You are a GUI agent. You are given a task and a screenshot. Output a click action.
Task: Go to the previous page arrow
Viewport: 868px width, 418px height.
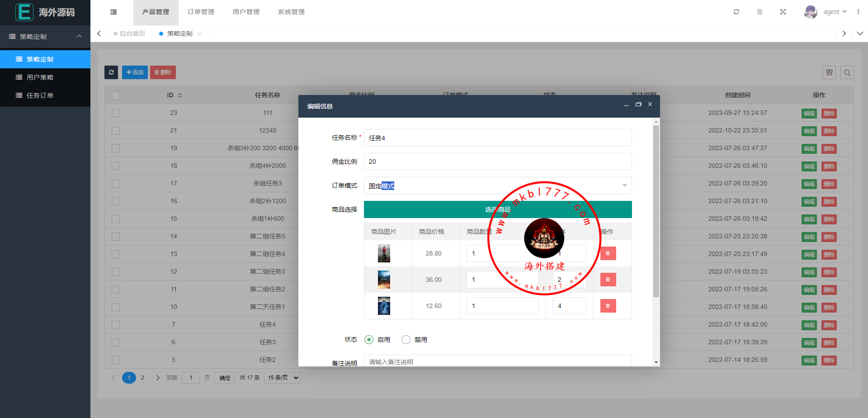coord(113,378)
